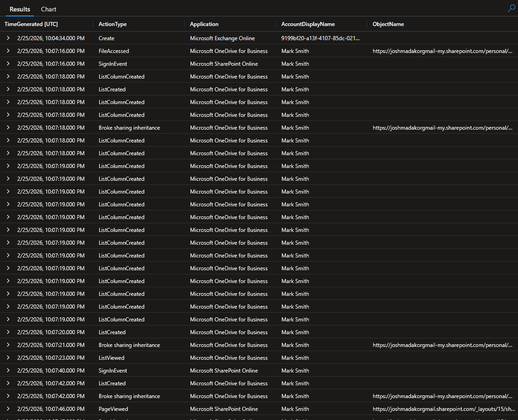Screen dimensions: 518x420
Task: Select ObjectName URL of 10:07:42 Broke sharing inheritance row
Action: pyautogui.click(x=442, y=396)
